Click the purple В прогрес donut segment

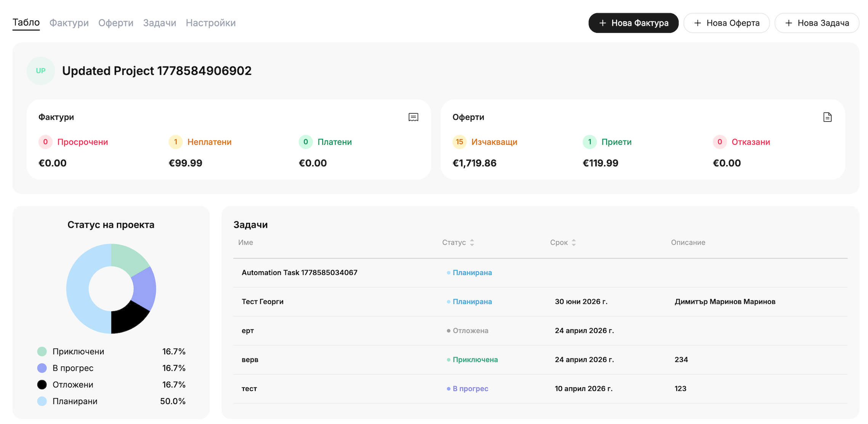[x=145, y=289]
